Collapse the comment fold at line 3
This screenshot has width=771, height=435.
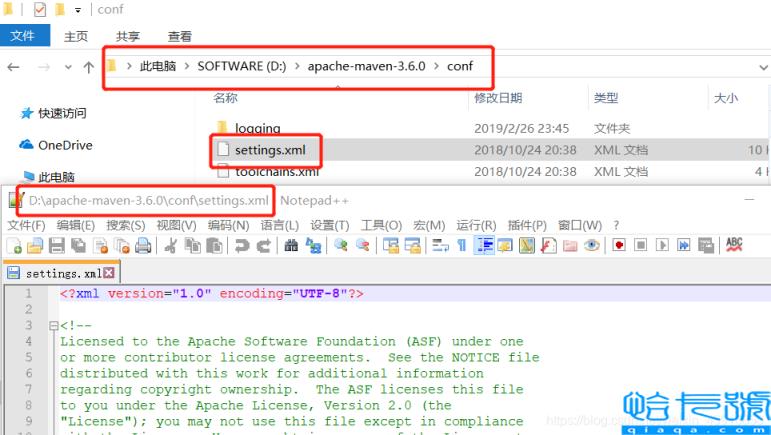point(54,325)
